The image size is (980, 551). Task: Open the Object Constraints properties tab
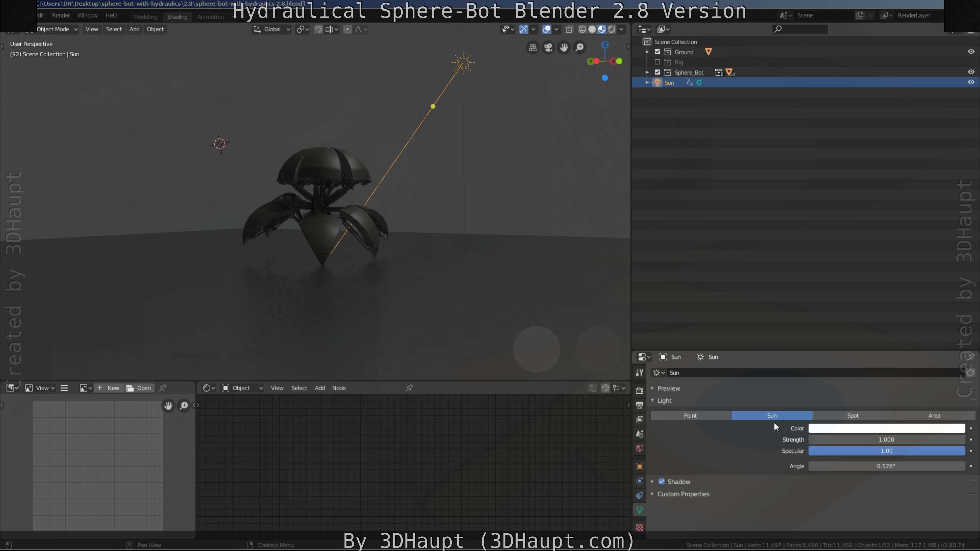tap(640, 495)
